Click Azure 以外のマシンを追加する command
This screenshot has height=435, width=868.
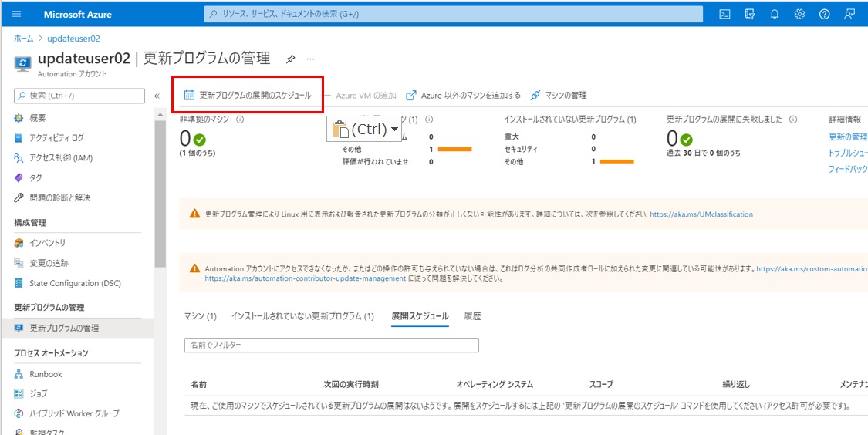[x=464, y=95]
